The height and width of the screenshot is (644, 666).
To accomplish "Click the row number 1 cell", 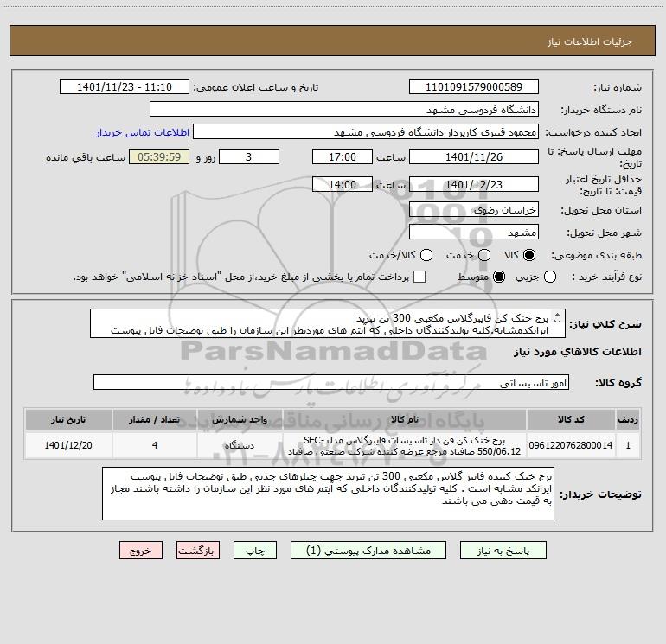I will pos(628,445).
